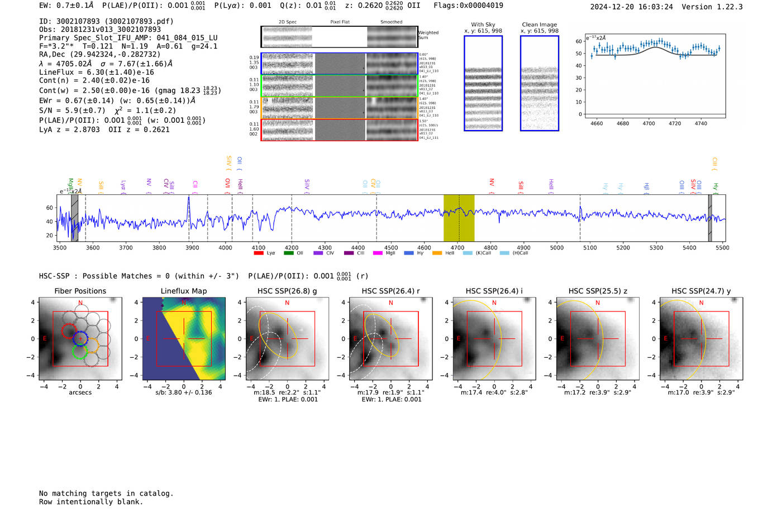Click the orange CIII marker at far right
The image size is (782, 532).
click(x=714, y=164)
